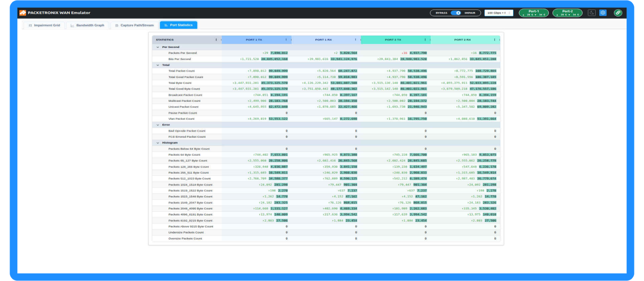The height and width of the screenshot is (281, 644).
Task: Select Packets 256_511 Byte Count row
Action: tap(189, 173)
